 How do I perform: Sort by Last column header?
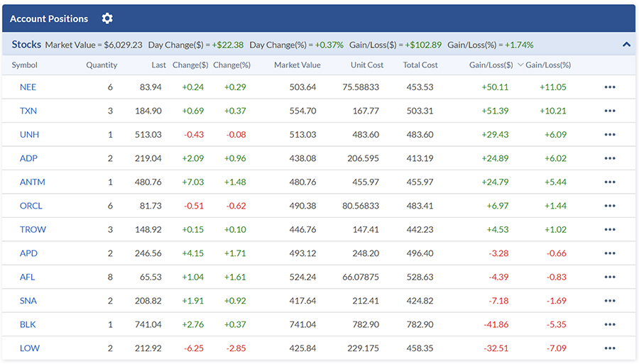pyautogui.click(x=158, y=65)
